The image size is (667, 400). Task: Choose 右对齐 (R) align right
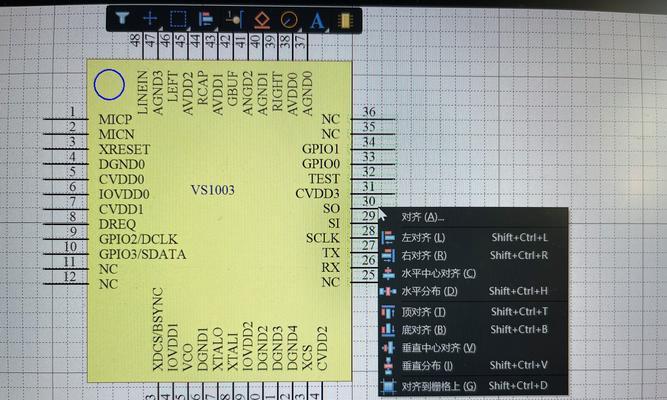[x=473, y=255]
